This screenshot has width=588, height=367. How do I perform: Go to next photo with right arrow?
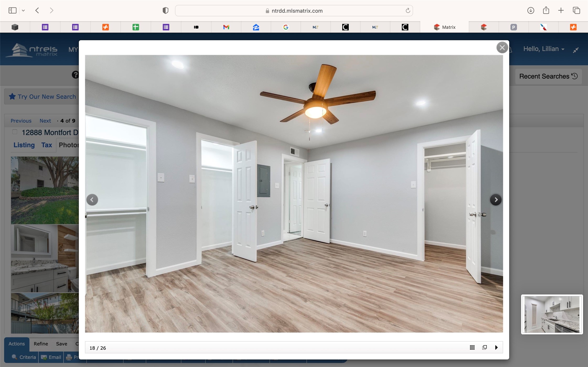[x=495, y=200]
